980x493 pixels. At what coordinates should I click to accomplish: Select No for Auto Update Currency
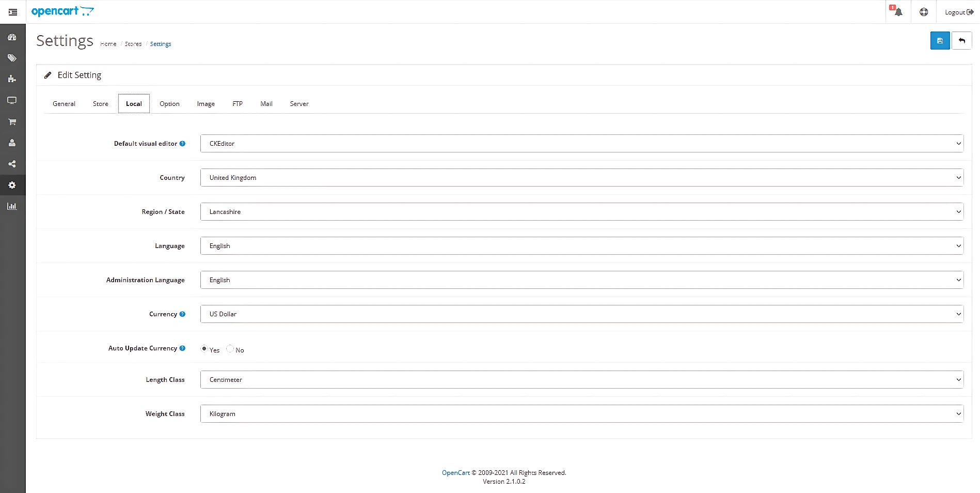tap(230, 349)
